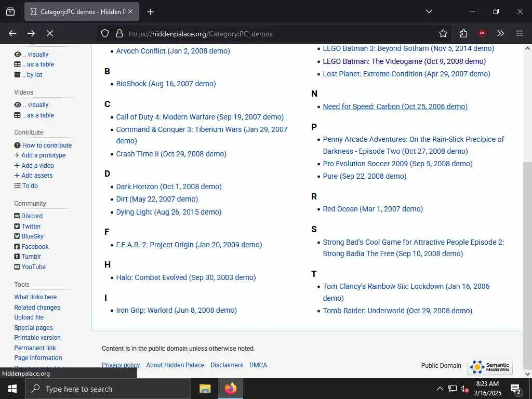Open Page information tool

tap(38, 357)
